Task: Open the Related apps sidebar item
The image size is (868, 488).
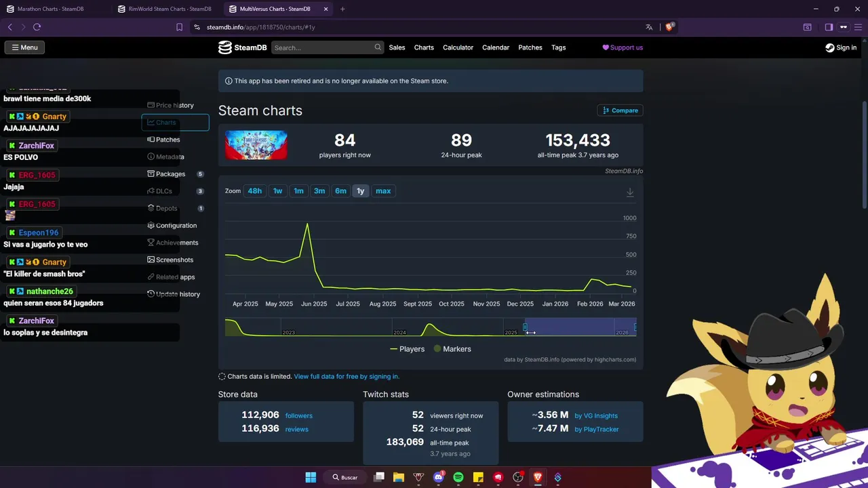Action: point(175,277)
